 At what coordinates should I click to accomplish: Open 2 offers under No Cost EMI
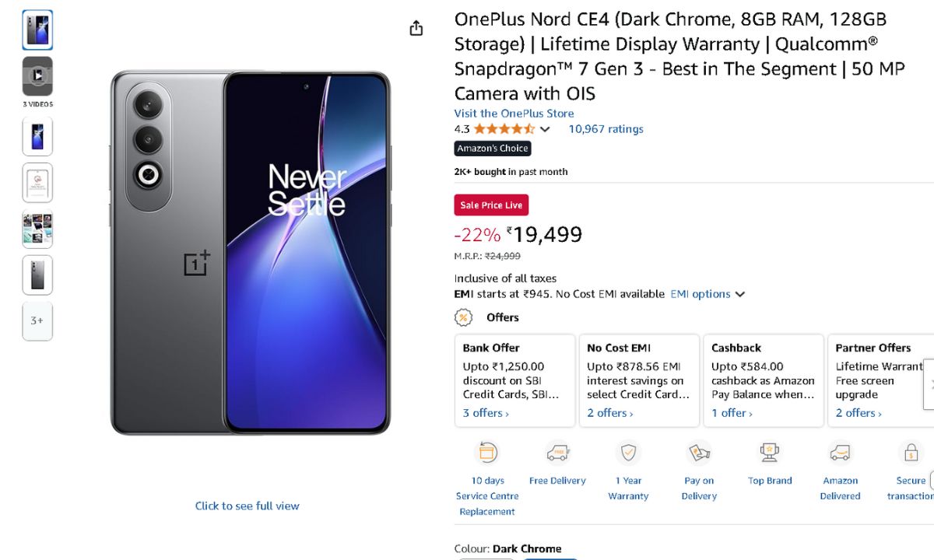[609, 413]
